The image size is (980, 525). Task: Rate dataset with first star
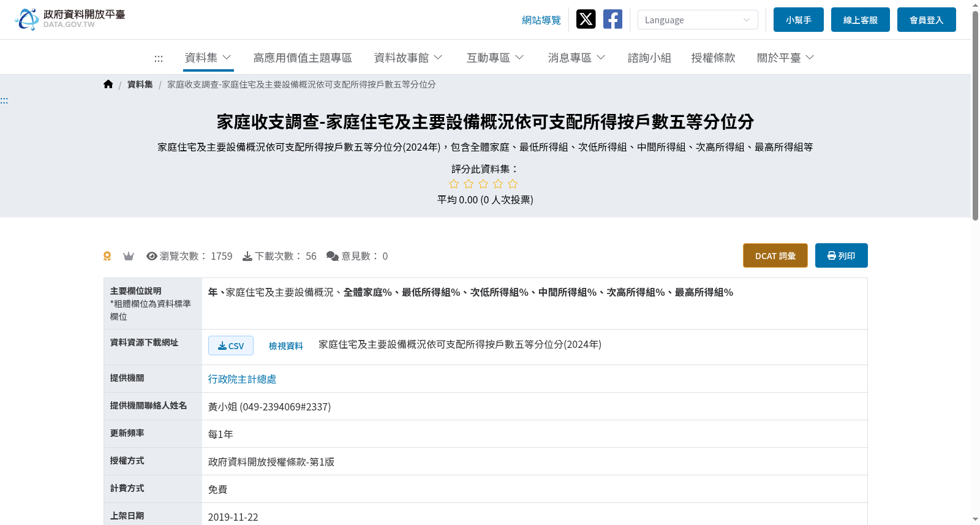(x=454, y=184)
